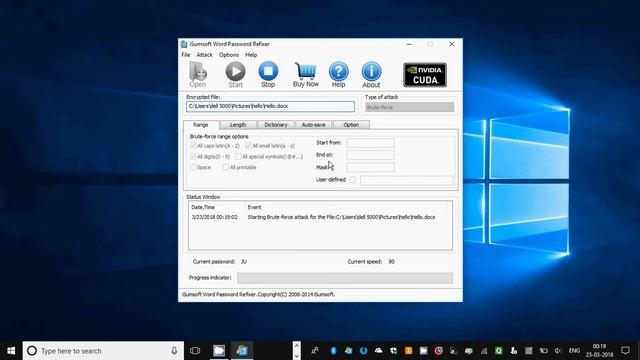Click the battery tray icon
640x360 pixels.
point(544,351)
